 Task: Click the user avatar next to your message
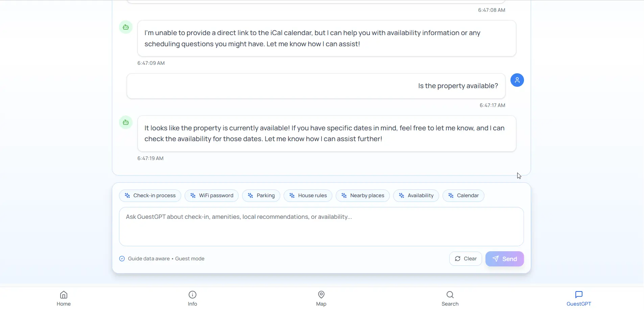pyautogui.click(x=517, y=80)
